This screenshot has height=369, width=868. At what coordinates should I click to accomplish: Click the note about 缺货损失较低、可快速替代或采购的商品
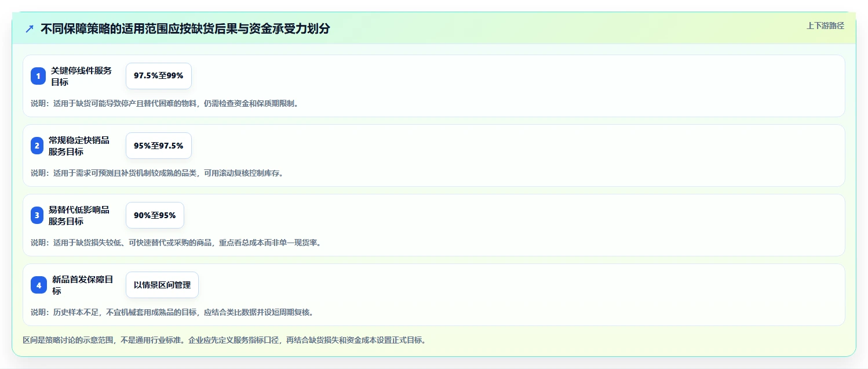176,243
